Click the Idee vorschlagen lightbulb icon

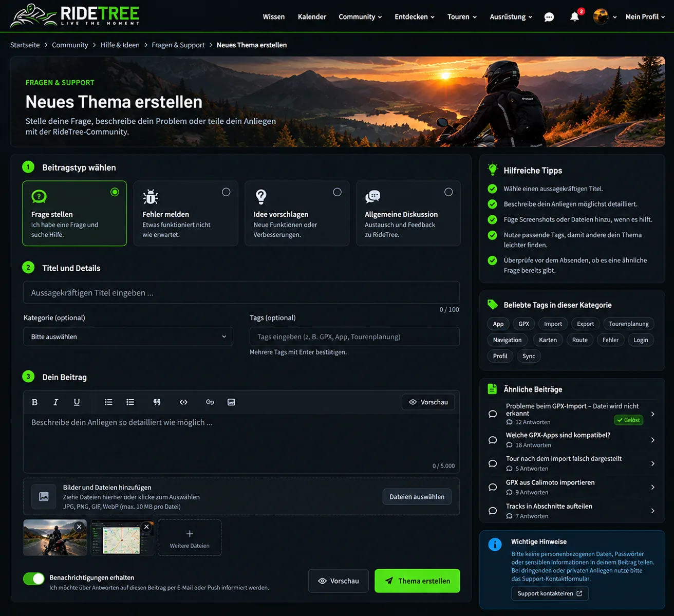click(x=261, y=197)
